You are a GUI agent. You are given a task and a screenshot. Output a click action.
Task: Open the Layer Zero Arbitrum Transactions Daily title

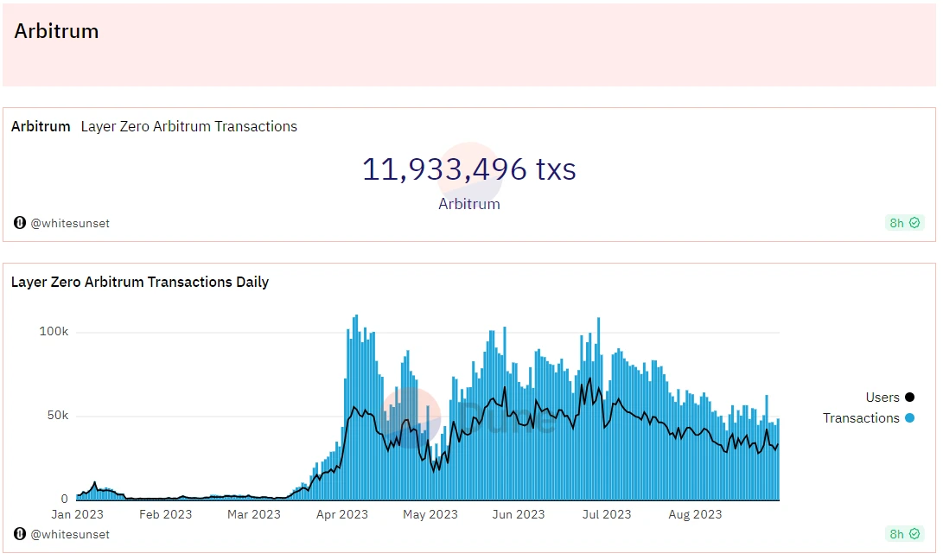139,282
